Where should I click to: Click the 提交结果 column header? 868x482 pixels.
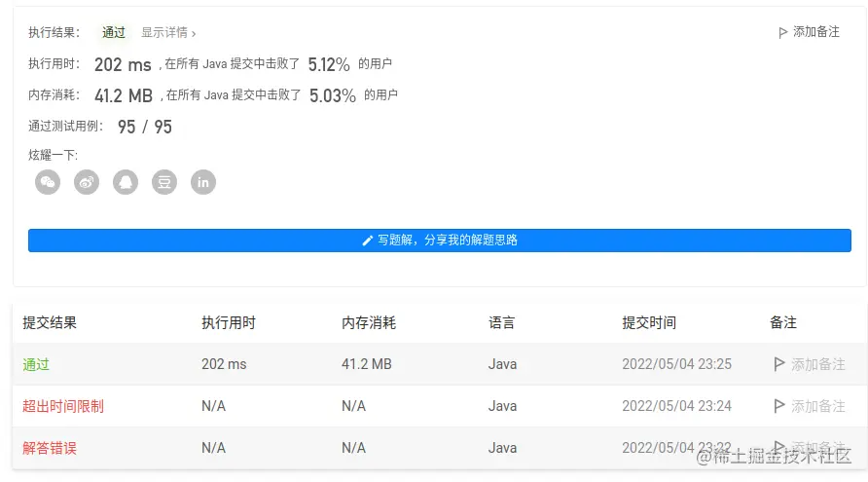pos(50,322)
